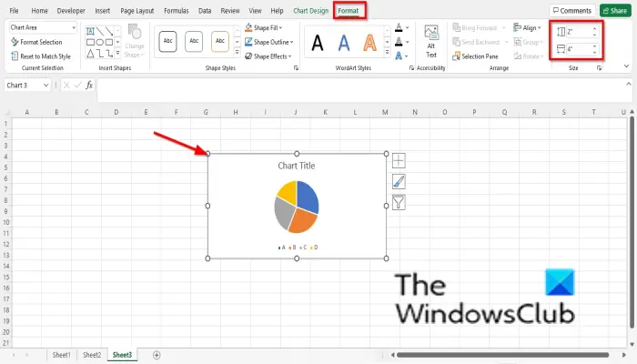This screenshot has width=637, height=364.
Task: Add a new sheet with plus icon
Action: click(157, 355)
